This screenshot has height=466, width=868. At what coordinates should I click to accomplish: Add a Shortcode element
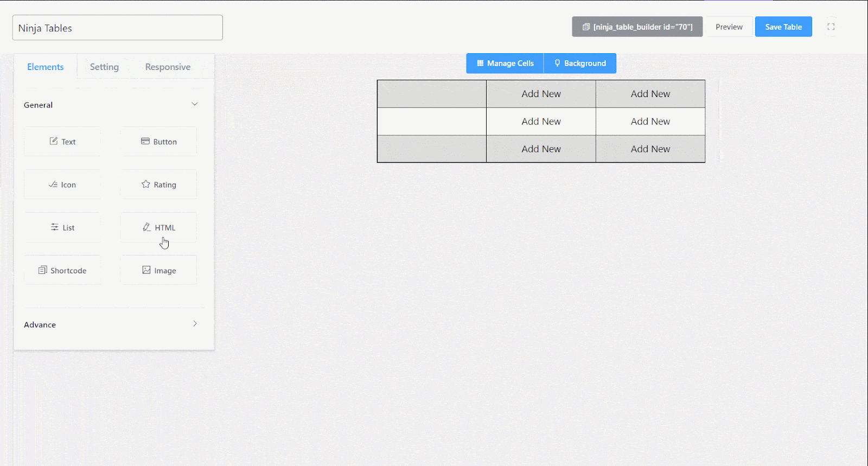coord(62,270)
